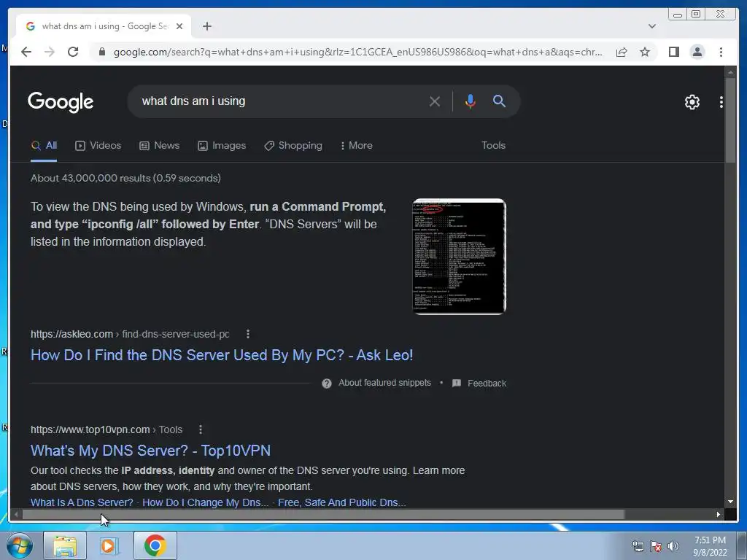747x560 pixels.
Task: Open Windows Explorer from taskbar
Action: click(x=65, y=545)
